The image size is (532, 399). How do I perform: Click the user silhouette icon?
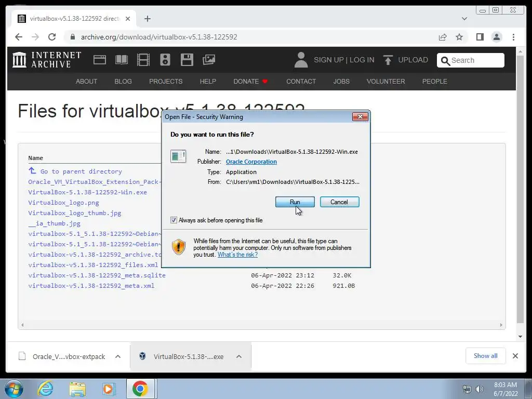[301, 60]
